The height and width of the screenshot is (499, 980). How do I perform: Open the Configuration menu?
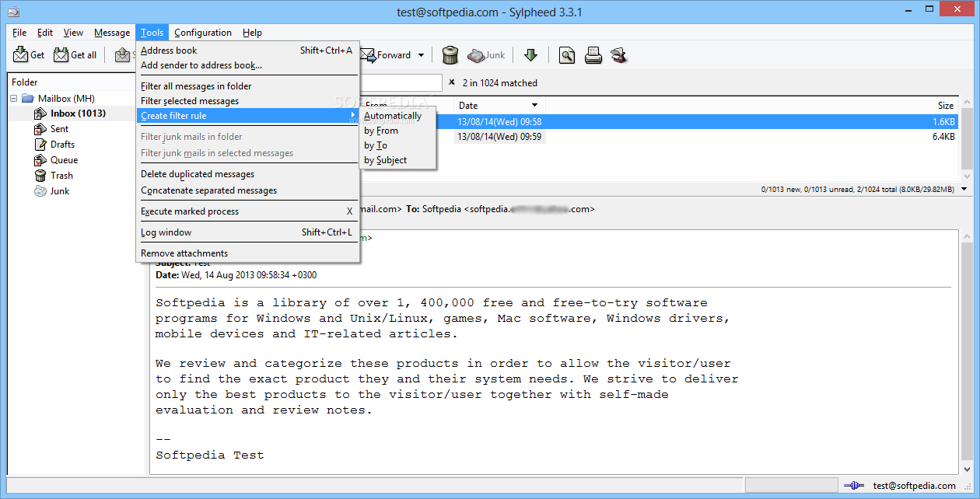click(x=203, y=33)
